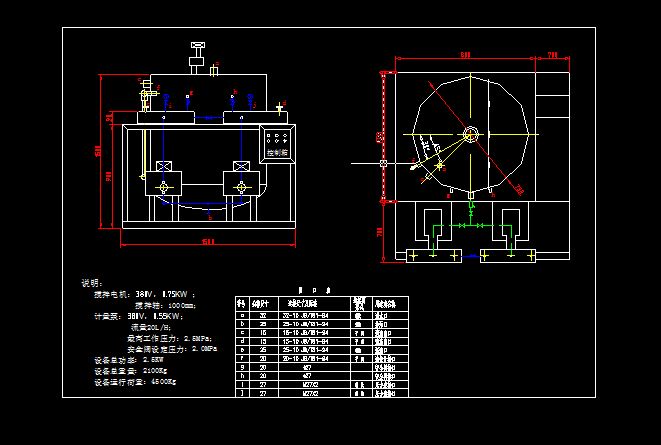Click the 搅拌电机 motor specification line
This screenshot has height=445, width=661.
pos(144,294)
